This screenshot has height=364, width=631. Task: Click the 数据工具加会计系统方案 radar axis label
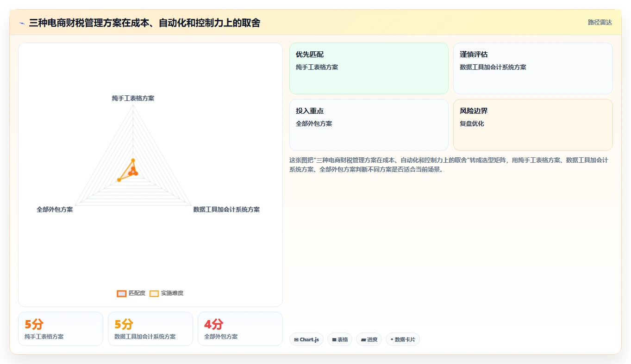pos(226,210)
